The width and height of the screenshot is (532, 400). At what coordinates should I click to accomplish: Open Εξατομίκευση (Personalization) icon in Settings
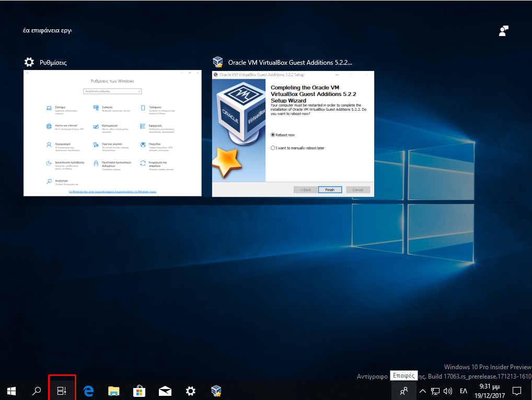point(96,126)
